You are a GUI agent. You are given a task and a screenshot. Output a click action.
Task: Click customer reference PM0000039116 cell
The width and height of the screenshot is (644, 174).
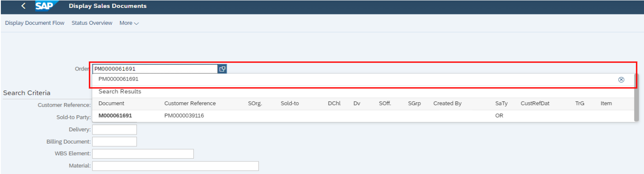click(x=184, y=116)
